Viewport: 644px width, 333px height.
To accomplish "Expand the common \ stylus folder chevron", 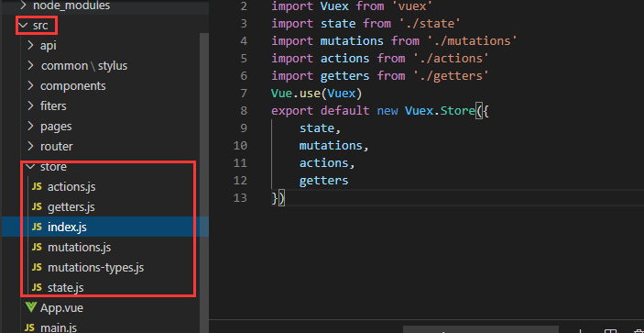I will [31, 66].
